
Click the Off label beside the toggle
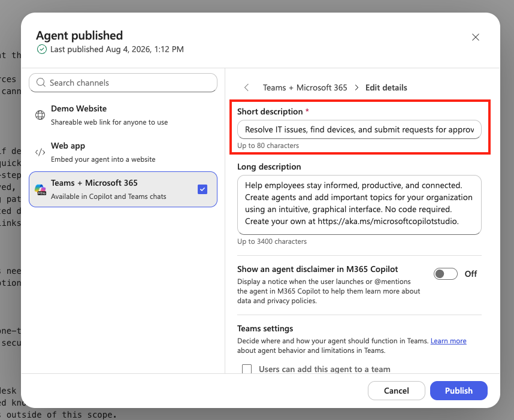coord(471,274)
